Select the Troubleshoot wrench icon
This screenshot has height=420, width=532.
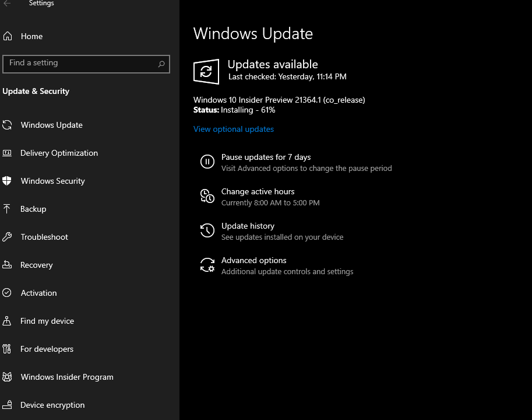8,237
